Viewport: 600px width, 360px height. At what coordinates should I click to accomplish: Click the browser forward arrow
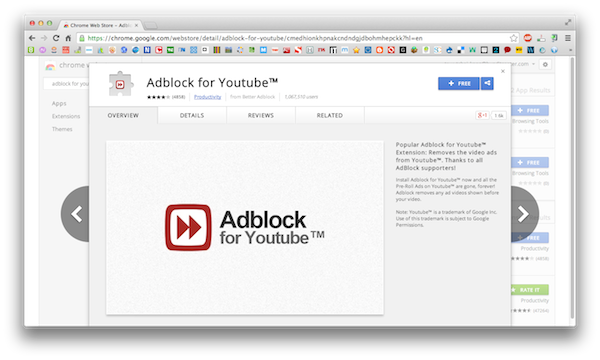pos(44,38)
